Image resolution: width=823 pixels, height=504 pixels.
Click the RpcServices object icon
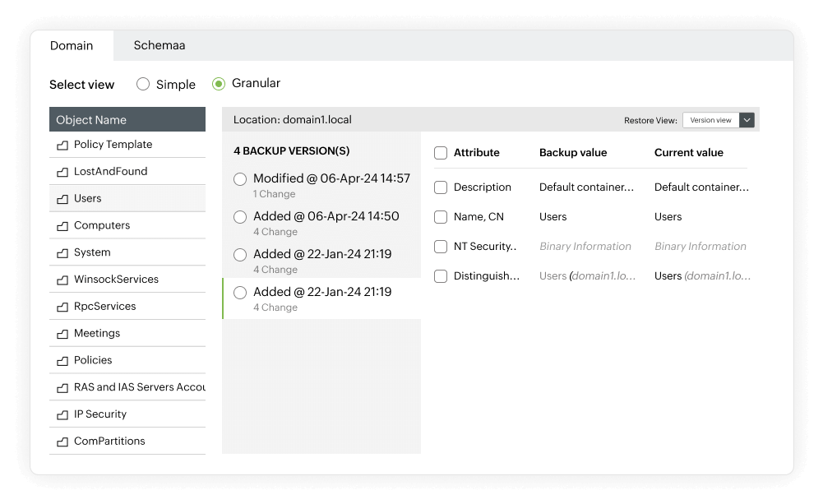coord(62,306)
